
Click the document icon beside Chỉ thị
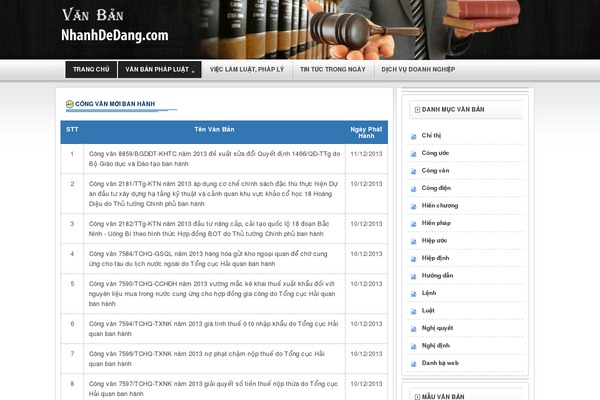(x=413, y=136)
